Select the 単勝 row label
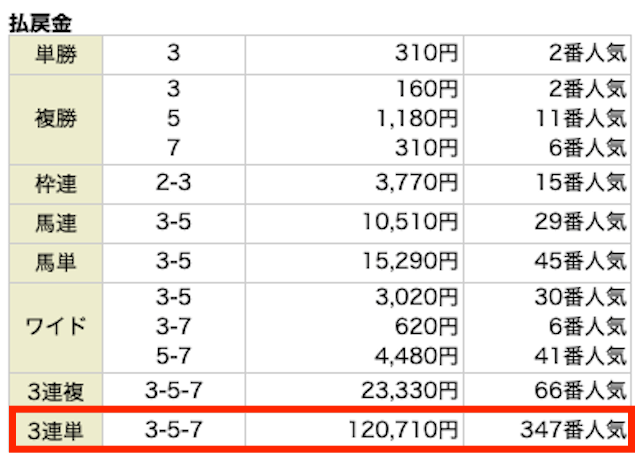This screenshot has width=640, height=459. 56,55
